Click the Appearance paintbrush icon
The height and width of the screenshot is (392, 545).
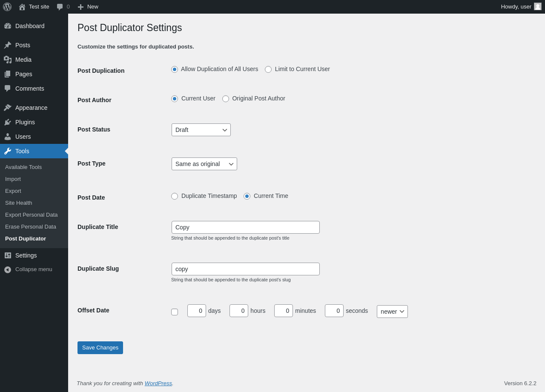pos(8,108)
